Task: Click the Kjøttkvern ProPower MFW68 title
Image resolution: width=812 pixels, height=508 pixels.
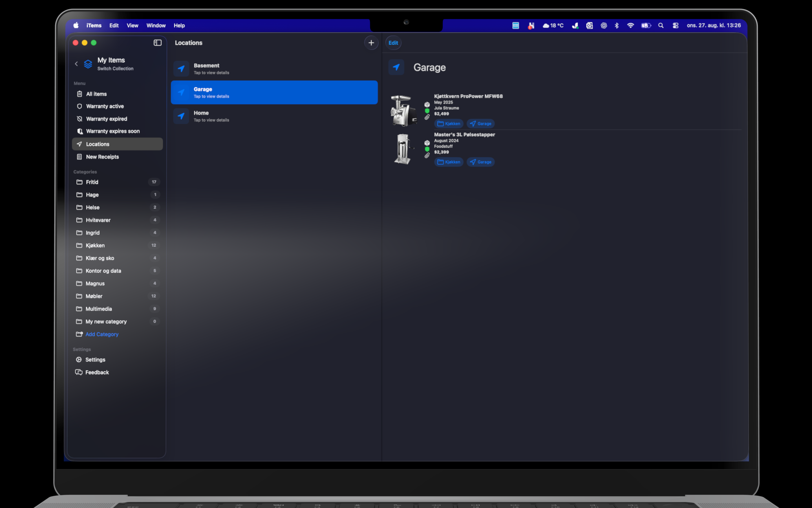Action: point(468,96)
